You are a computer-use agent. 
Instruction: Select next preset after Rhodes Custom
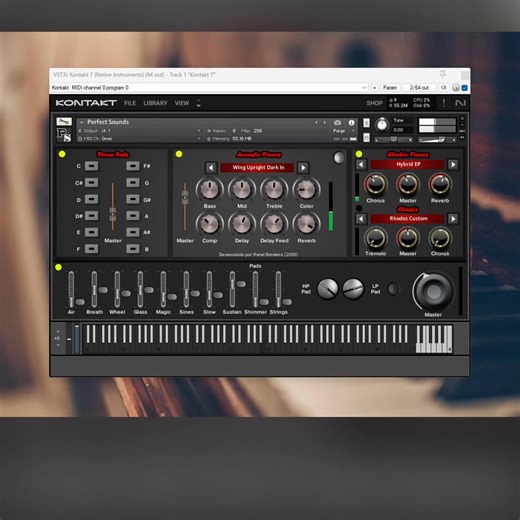[453, 219]
